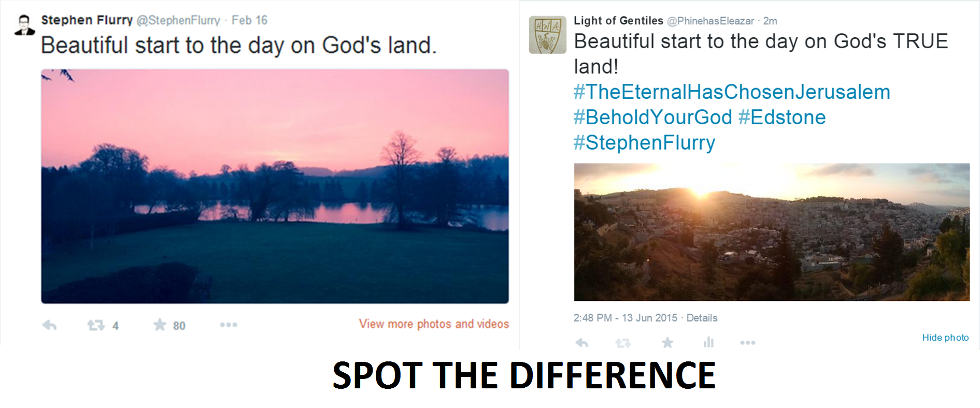Open tweet Details link
980x408 pixels.
click(702, 318)
